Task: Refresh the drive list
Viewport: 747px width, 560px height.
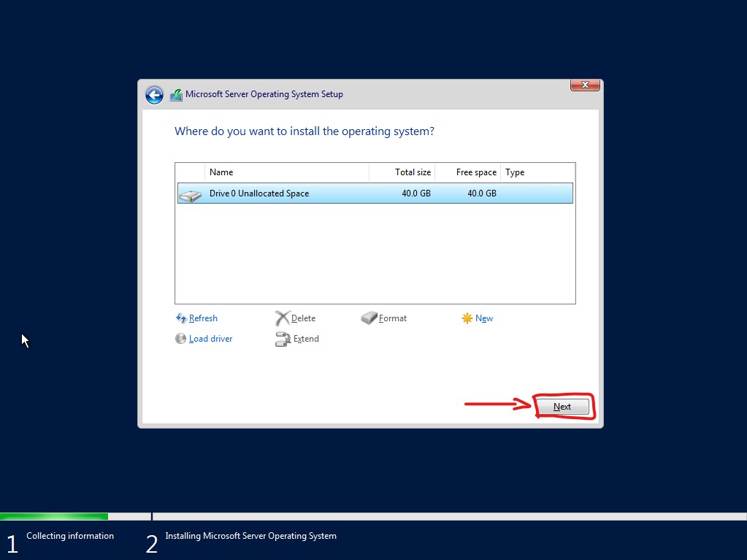Action: pyautogui.click(x=203, y=318)
